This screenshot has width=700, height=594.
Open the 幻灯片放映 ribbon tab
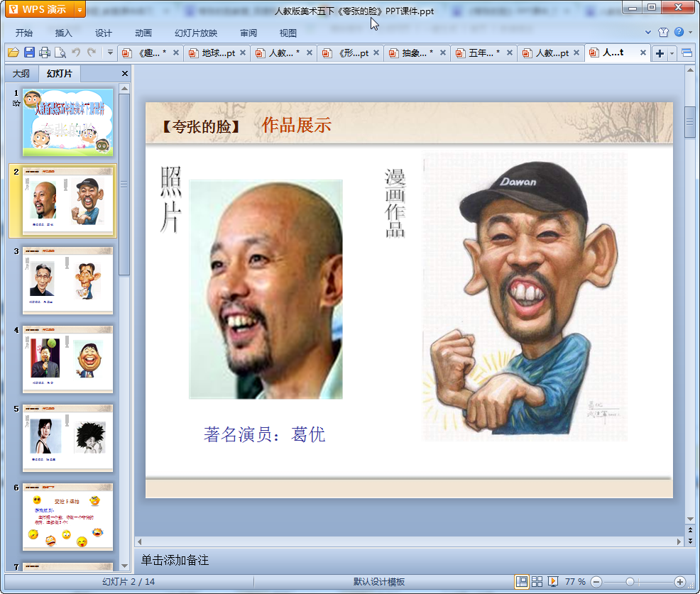[196, 33]
